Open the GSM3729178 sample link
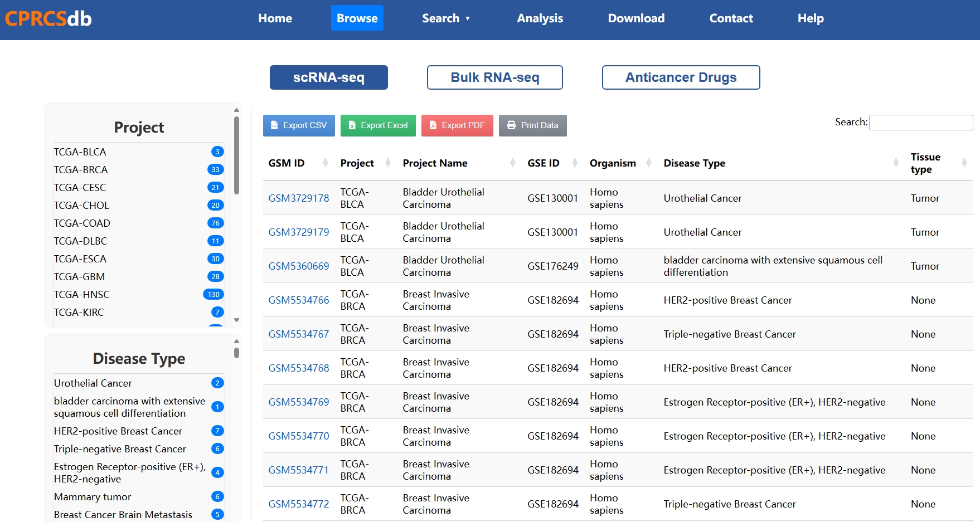The height and width of the screenshot is (522, 980). [x=299, y=198]
